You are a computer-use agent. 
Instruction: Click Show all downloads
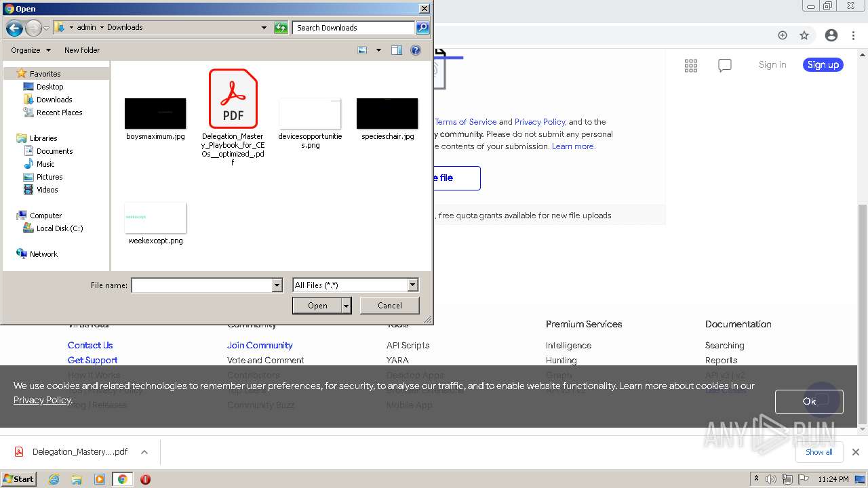click(x=818, y=452)
